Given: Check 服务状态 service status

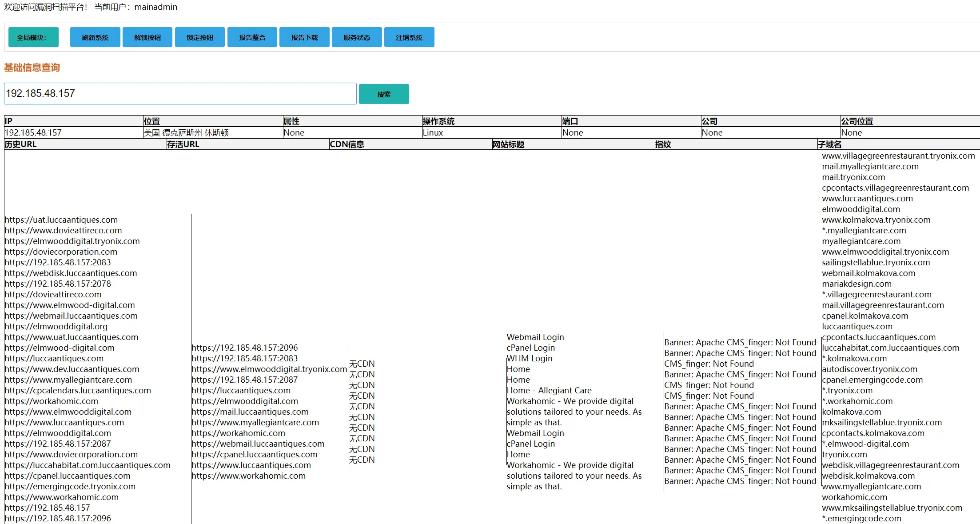Looking at the screenshot, I should (x=356, y=37).
